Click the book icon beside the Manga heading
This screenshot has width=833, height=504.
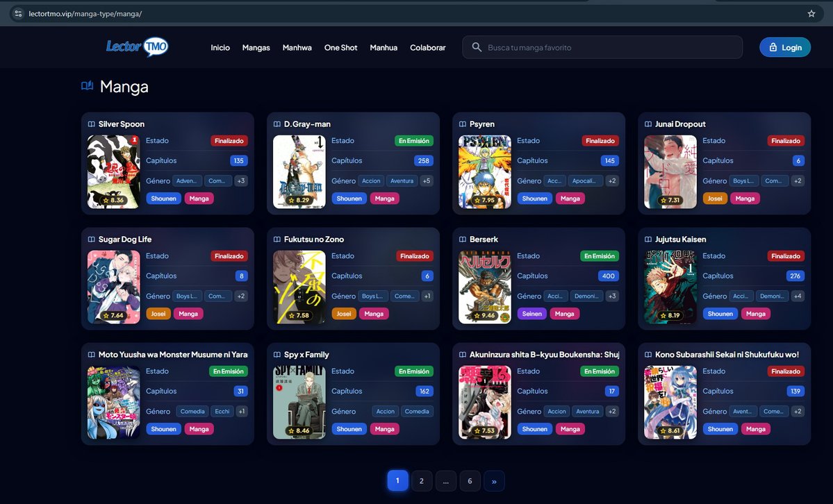tap(87, 85)
